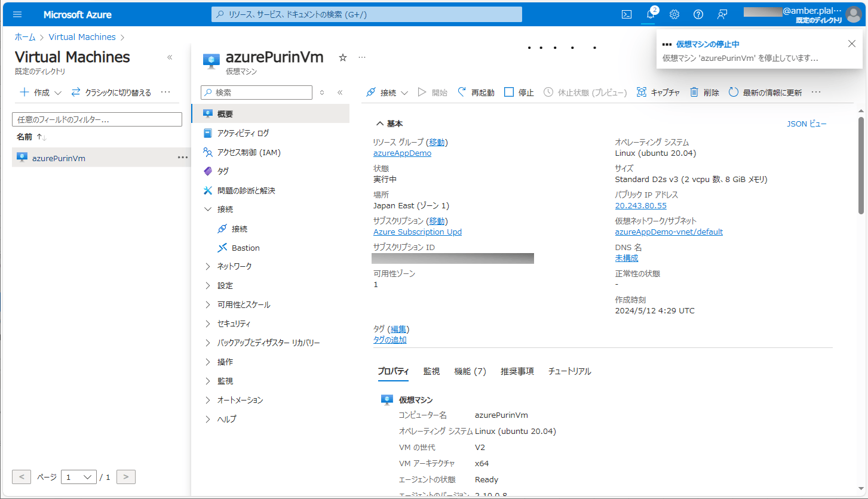Switch to the 推奨事項 tab
This screenshot has width=868, height=499.
click(x=517, y=371)
